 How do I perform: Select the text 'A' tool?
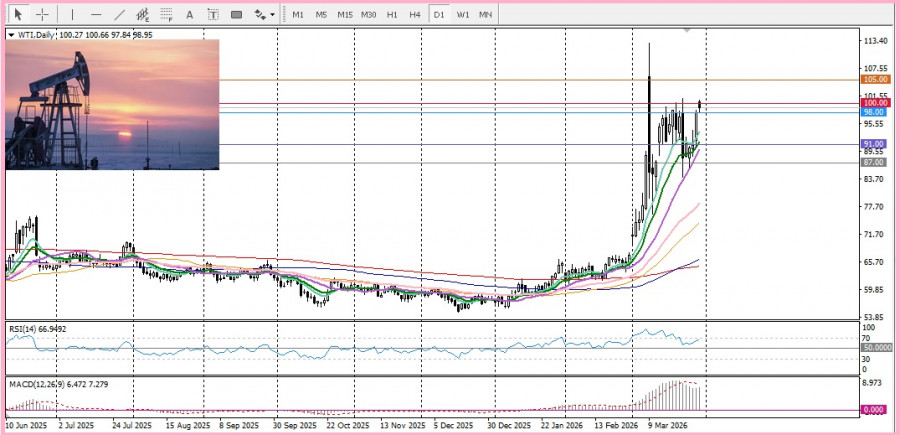point(190,15)
